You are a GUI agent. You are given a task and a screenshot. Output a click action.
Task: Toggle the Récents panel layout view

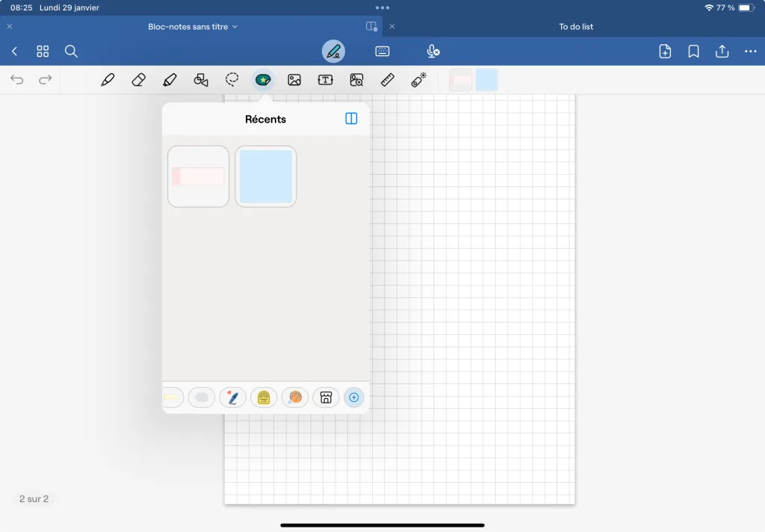coord(351,119)
